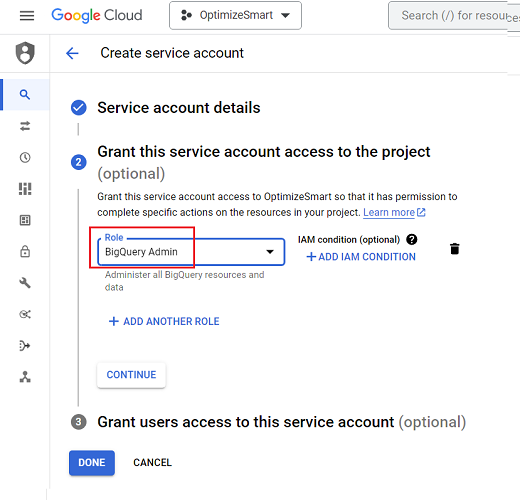Select the wrench sidebar icon
The height and width of the screenshot is (500, 520).
coord(25,283)
